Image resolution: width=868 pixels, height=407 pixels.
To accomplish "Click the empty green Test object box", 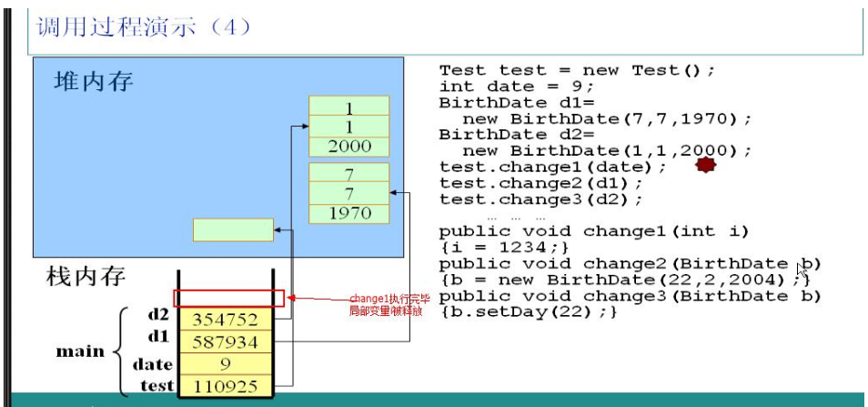I will coord(233,229).
